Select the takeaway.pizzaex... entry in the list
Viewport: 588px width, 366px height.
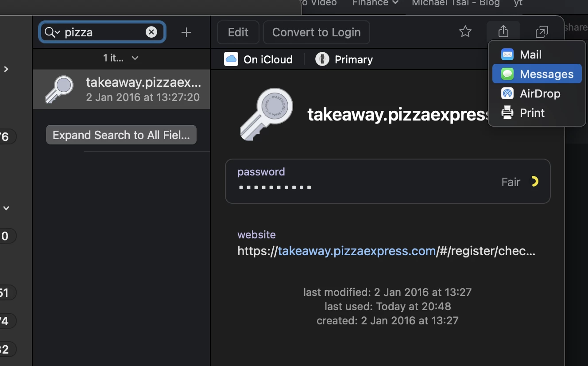121,89
